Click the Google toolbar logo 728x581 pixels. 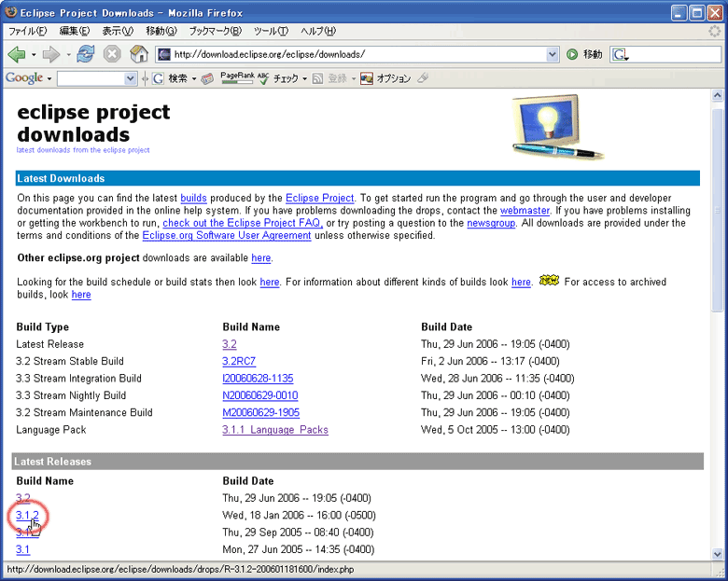pyautogui.click(x=24, y=78)
